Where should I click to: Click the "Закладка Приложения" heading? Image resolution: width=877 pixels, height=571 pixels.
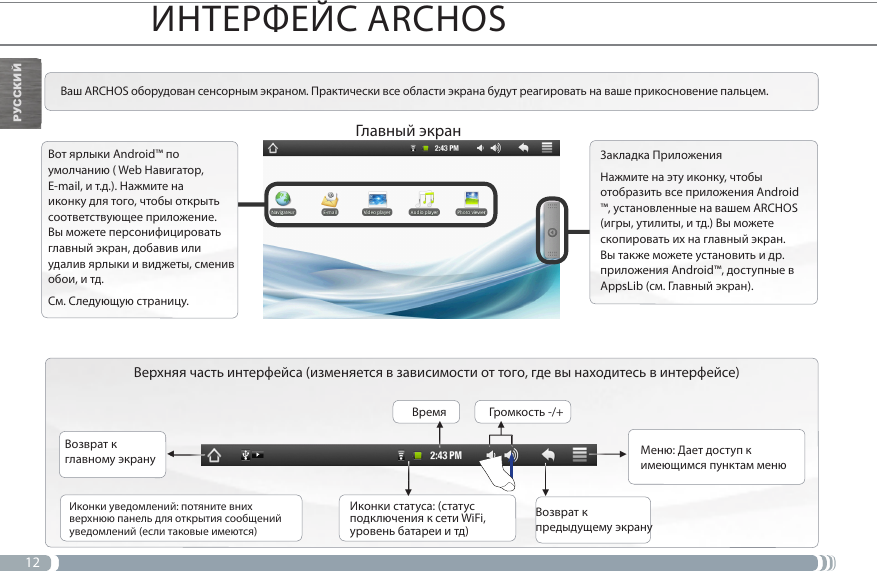tap(661, 155)
